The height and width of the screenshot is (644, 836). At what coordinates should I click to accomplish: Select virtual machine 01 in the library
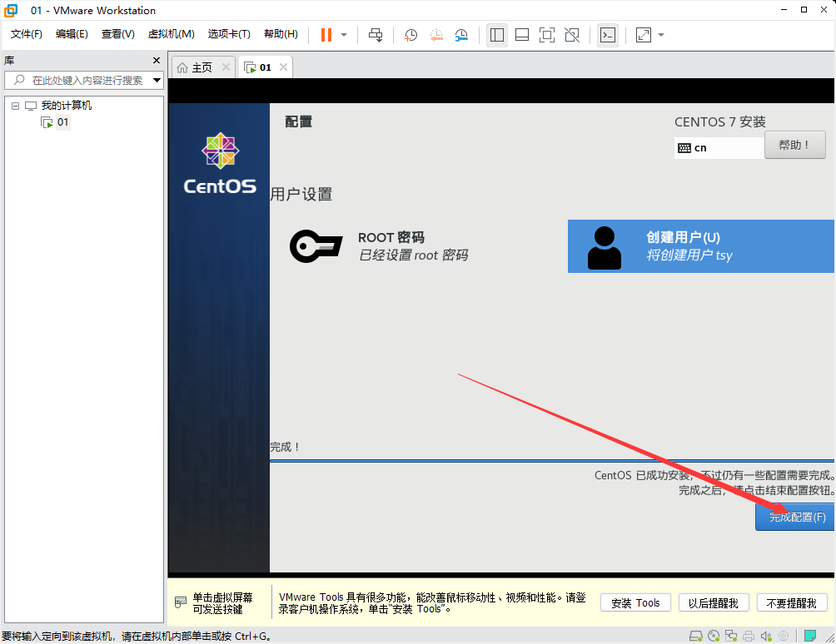(63, 122)
